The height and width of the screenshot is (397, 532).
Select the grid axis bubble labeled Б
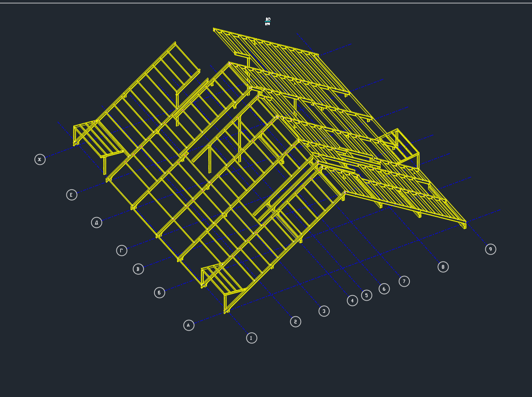coord(159,293)
